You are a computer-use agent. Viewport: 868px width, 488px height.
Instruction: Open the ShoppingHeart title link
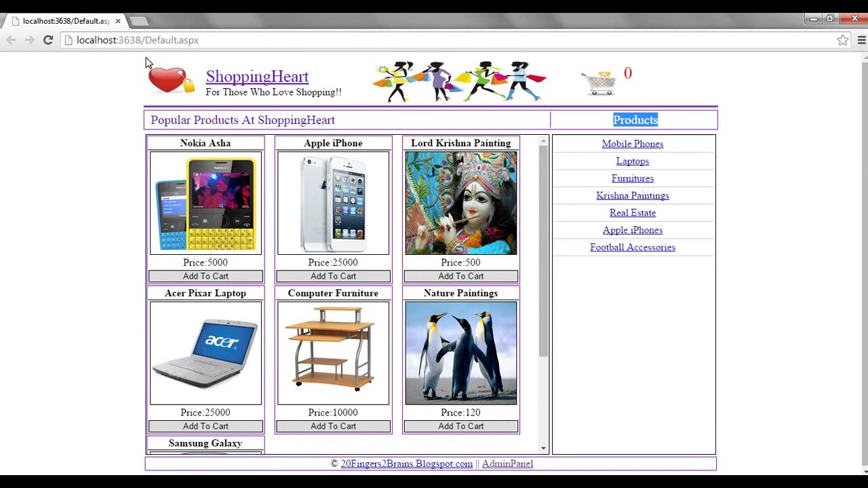(257, 77)
